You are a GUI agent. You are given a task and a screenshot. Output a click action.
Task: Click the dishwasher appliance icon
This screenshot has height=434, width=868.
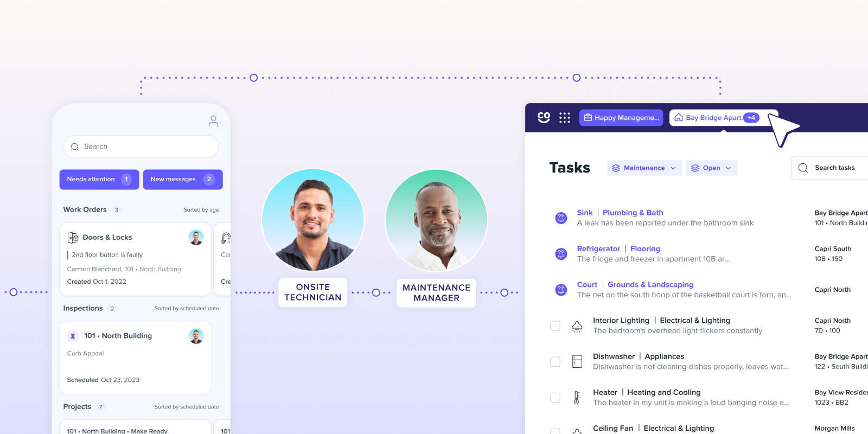pos(577,361)
